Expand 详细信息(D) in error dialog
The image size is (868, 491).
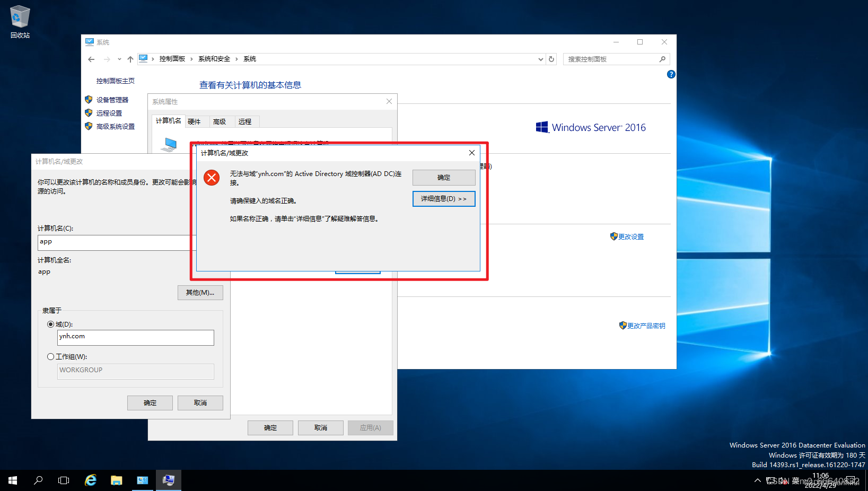[x=444, y=199]
